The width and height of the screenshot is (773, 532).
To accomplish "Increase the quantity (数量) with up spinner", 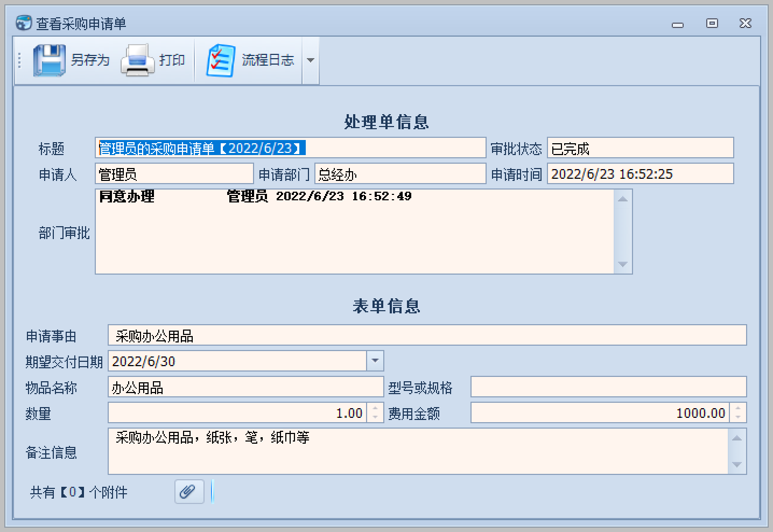I will (x=375, y=409).
